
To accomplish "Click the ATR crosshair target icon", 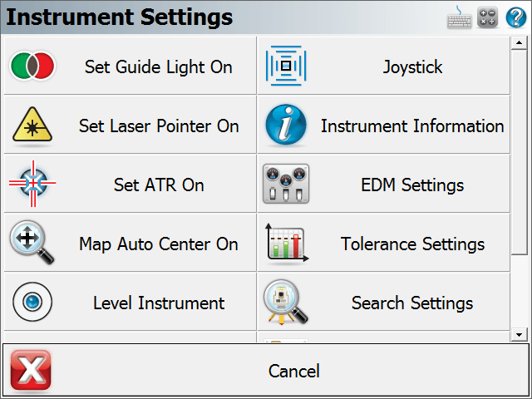I will (x=32, y=184).
